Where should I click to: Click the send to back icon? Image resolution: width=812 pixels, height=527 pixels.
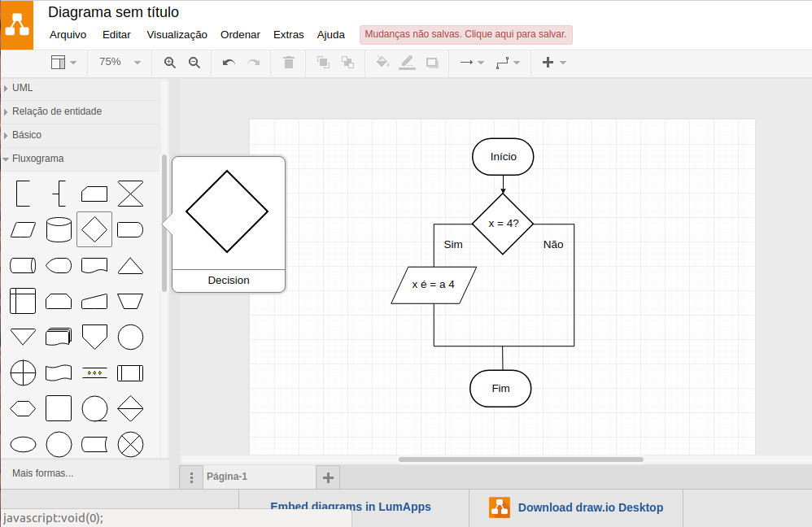tap(347, 63)
